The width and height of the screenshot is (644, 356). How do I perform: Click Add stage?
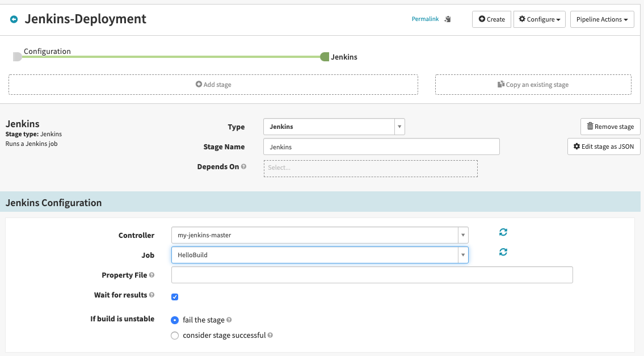click(x=213, y=85)
